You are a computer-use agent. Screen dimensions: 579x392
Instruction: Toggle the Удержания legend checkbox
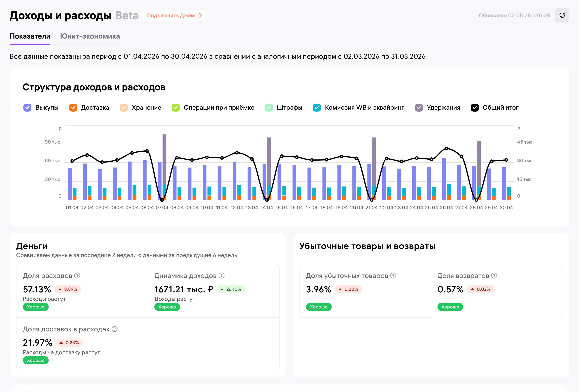(x=419, y=107)
